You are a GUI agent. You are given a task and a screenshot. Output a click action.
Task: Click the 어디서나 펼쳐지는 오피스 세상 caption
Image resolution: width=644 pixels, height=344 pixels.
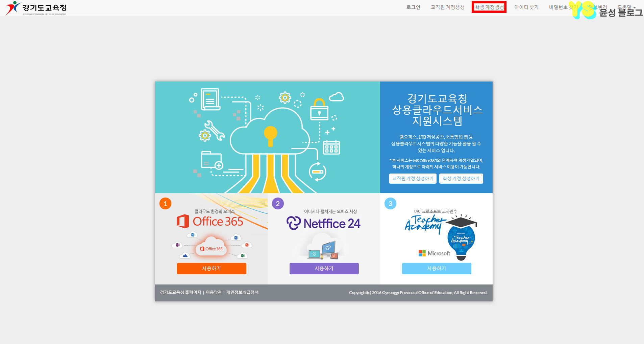(x=330, y=211)
